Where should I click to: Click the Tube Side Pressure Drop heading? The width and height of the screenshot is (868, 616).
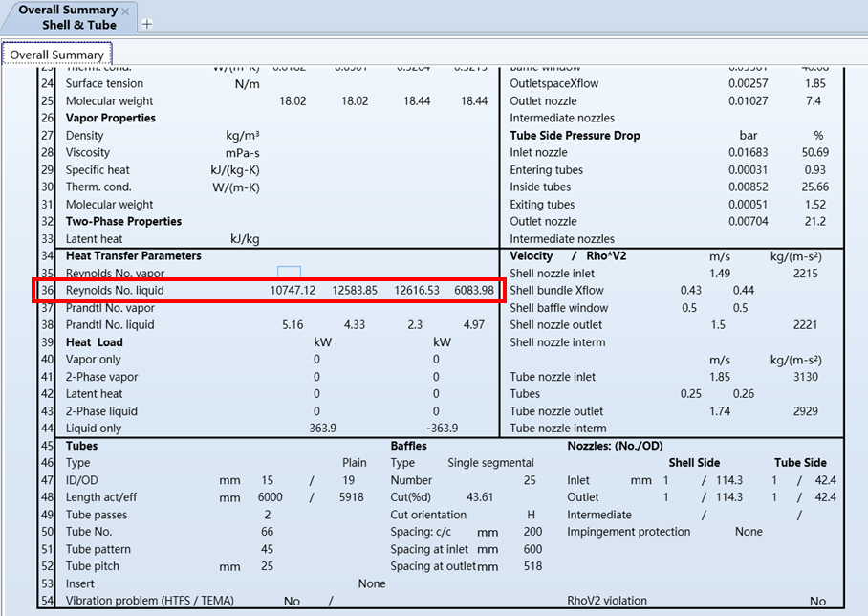tap(575, 136)
